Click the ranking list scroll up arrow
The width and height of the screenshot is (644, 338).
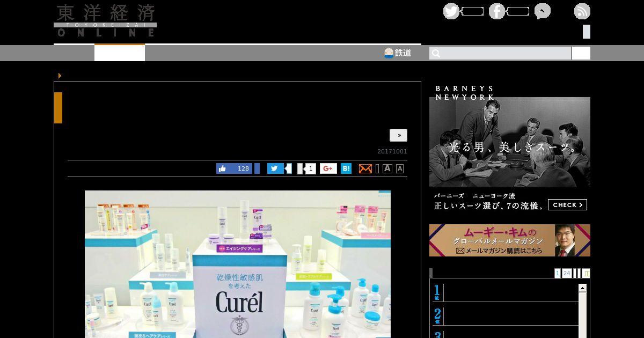click(x=582, y=288)
